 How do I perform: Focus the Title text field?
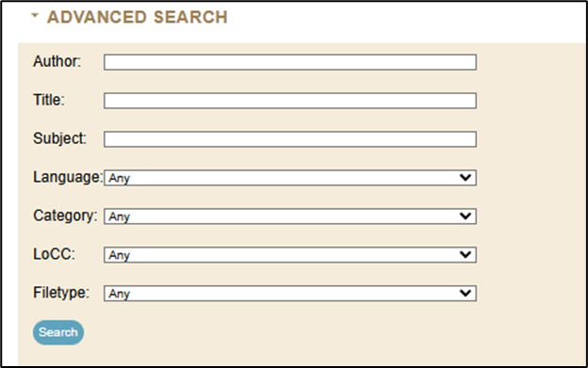point(290,101)
